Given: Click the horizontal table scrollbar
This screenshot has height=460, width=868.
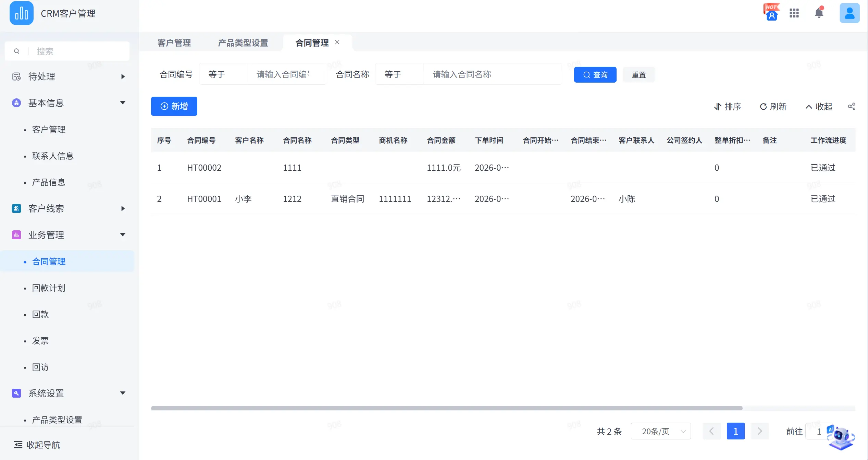Looking at the screenshot, I should [447, 408].
